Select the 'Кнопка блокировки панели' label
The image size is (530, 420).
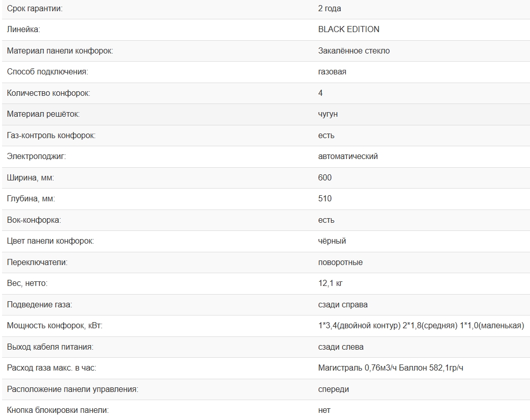click(58, 410)
